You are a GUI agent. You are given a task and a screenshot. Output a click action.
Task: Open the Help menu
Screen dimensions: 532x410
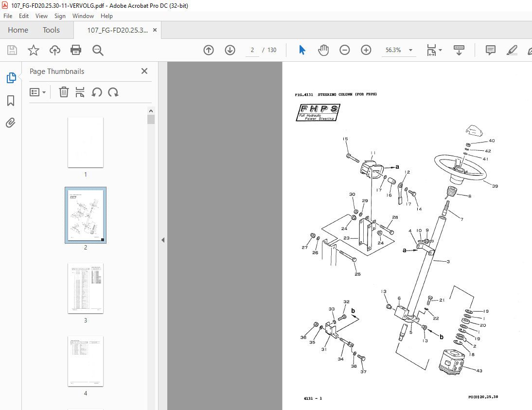106,16
